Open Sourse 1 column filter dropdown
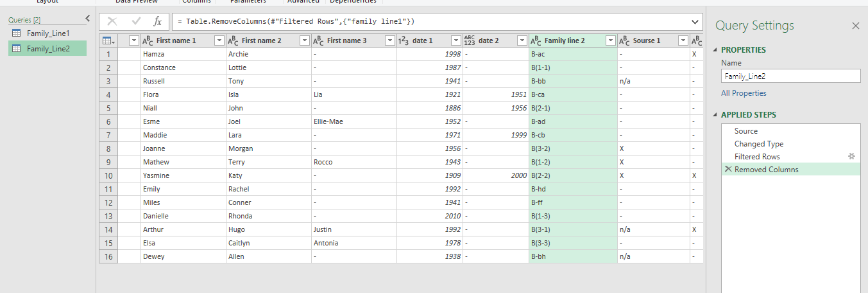This screenshot has height=293, width=868. pos(683,40)
